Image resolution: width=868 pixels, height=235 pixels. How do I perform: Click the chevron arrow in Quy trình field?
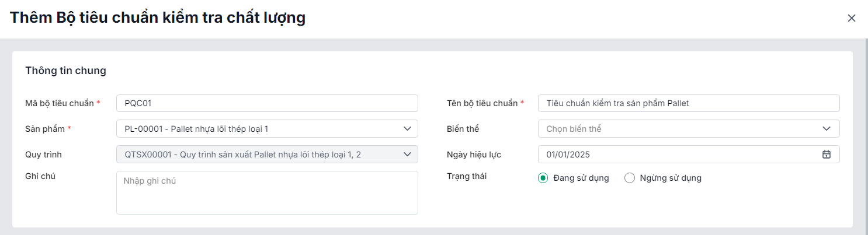point(407,155)
